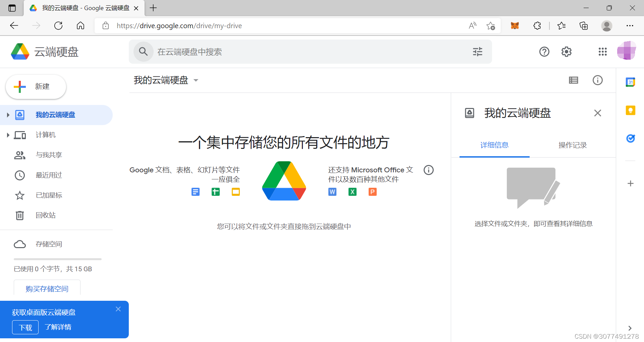
Task: Switch to 详细信息 tab
Action: pos(494,145)
